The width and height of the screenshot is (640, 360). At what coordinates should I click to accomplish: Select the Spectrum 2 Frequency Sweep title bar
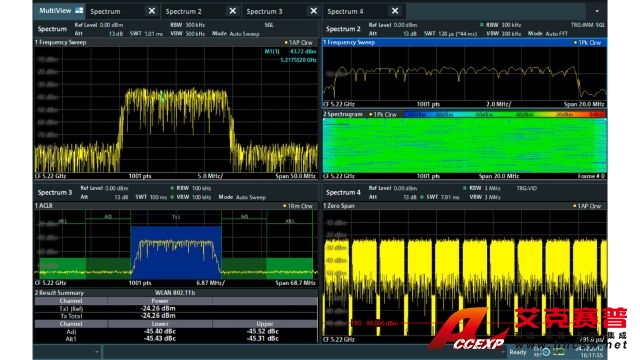tap(464, 42)
